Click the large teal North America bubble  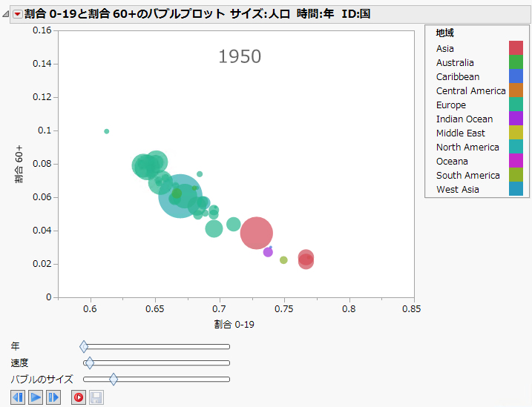[x=180, y=196]
